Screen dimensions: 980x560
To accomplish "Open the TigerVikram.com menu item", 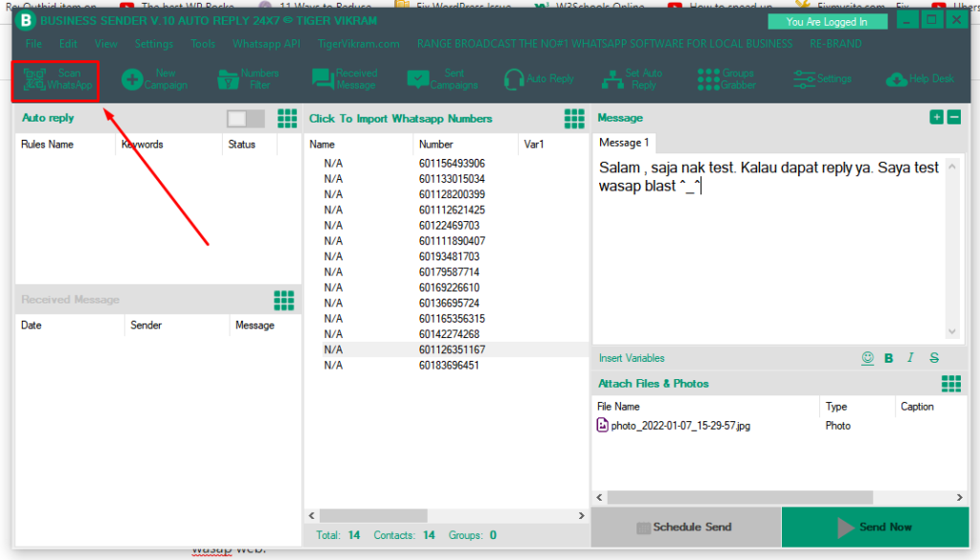I will (359, 44).
